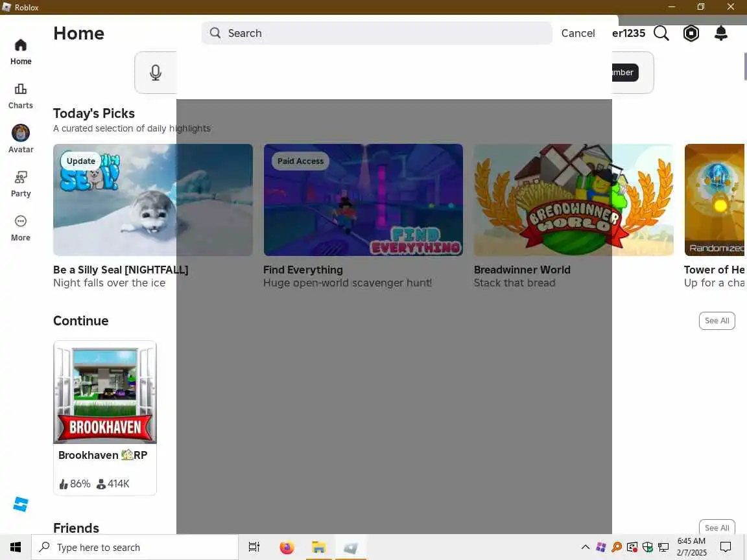
Task: Click the 'Breadwinner World' title text
Action: pos(522,270)
